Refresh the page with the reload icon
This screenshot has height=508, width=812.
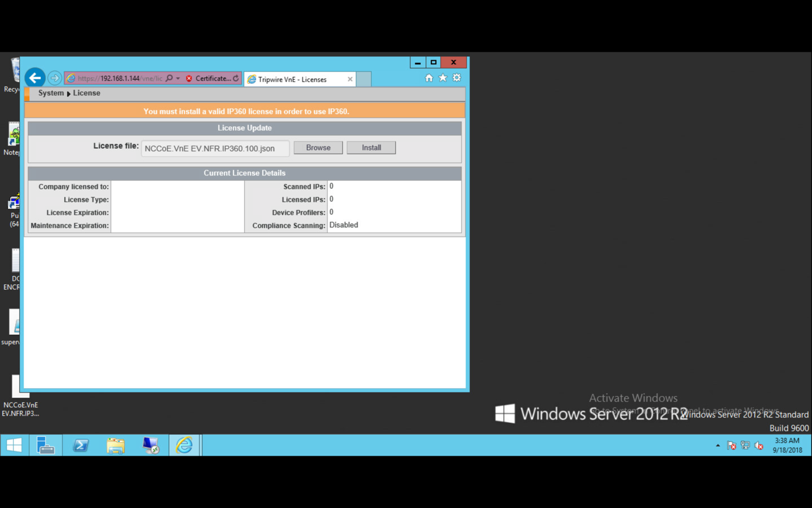(x=236, y=78)
